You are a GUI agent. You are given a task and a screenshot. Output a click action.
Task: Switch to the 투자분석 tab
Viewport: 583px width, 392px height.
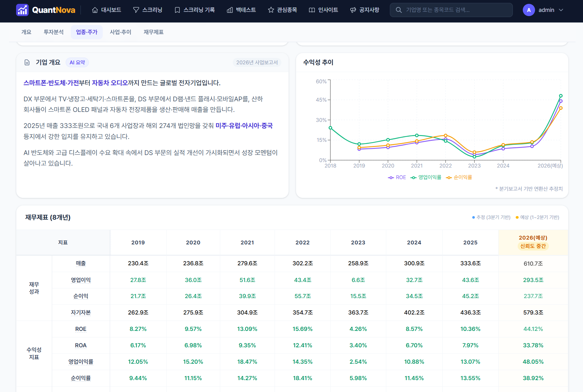(x=54, y=32)
